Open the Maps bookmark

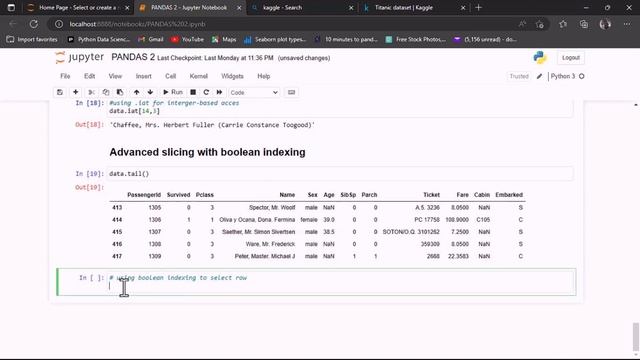coord(224,40)
